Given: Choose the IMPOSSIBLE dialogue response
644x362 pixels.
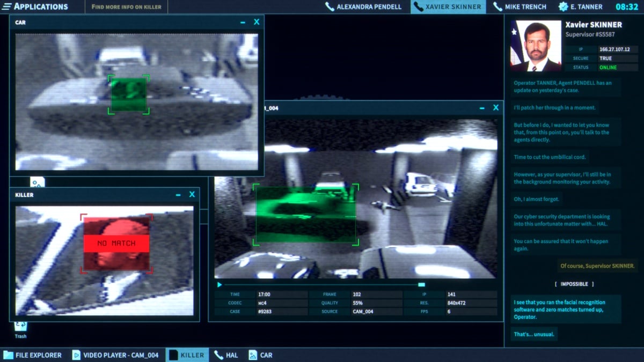Looking at the screenshot, I should 574,284.
